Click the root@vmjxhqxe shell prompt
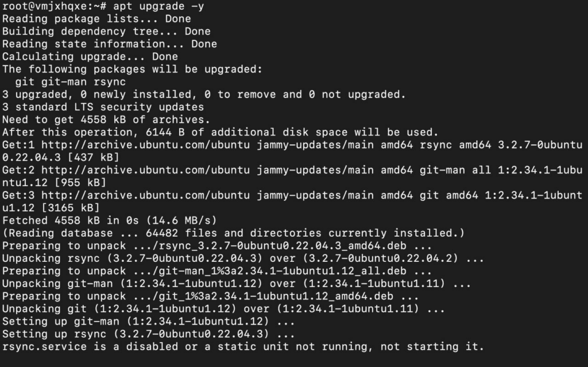The width and height of the screenshot is (588, 367). pos(55,6)
